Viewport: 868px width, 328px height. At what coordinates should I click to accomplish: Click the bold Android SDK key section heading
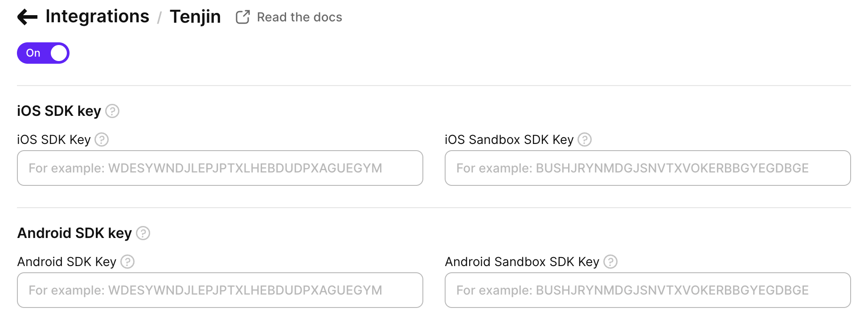74,233
